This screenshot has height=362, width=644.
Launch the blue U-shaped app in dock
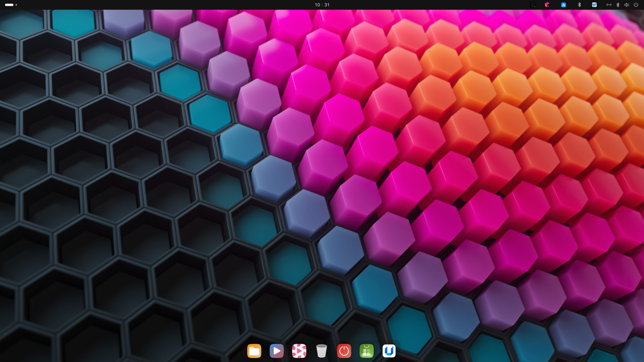[389, 351]
